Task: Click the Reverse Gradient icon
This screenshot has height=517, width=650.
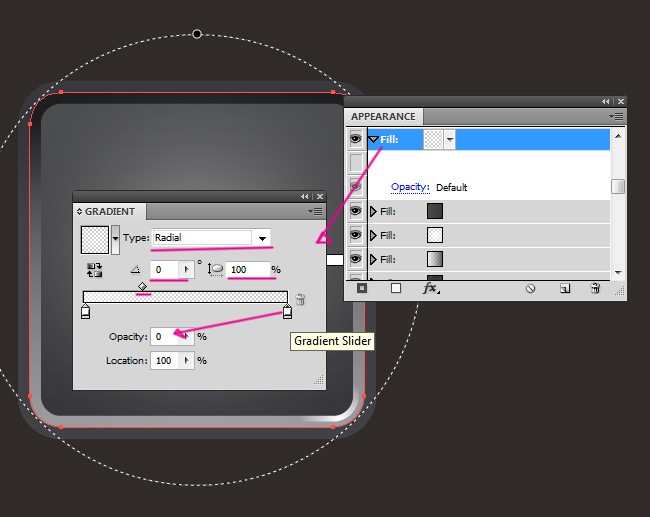Action: [95, 270]
